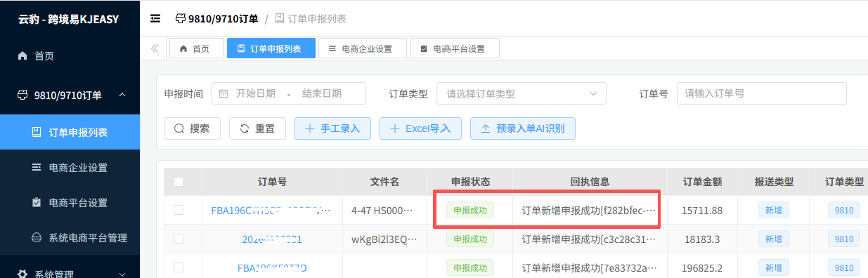Click the 重置 button
The width and height of the screenshot is (868, 278).
click(x=257, y=128)
